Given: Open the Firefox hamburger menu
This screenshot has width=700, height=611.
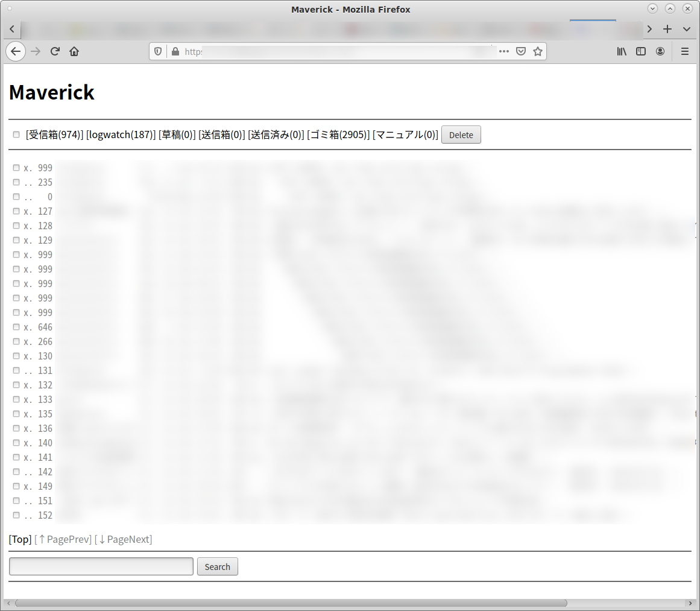Looking at the screenshot, I should (x=685, y=51).
